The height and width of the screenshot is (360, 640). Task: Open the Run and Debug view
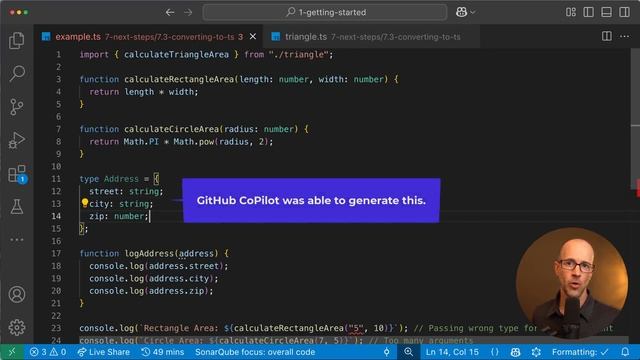click(x=17, y=140)
